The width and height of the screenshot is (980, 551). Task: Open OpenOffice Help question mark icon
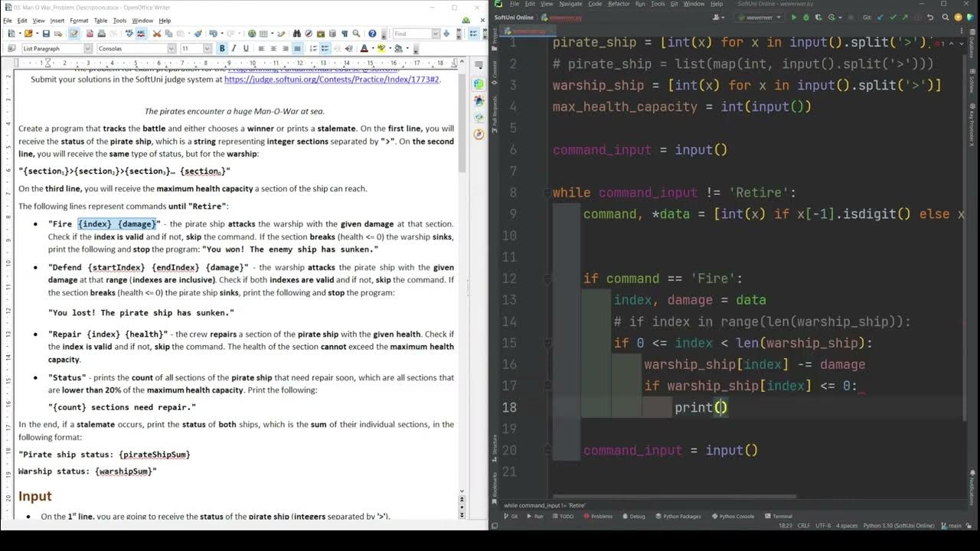[x=372, y=34]
